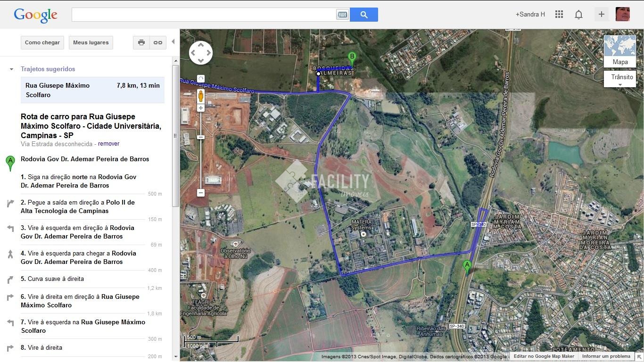
Task: Click the green destination marker B
Action: (352, 58)
